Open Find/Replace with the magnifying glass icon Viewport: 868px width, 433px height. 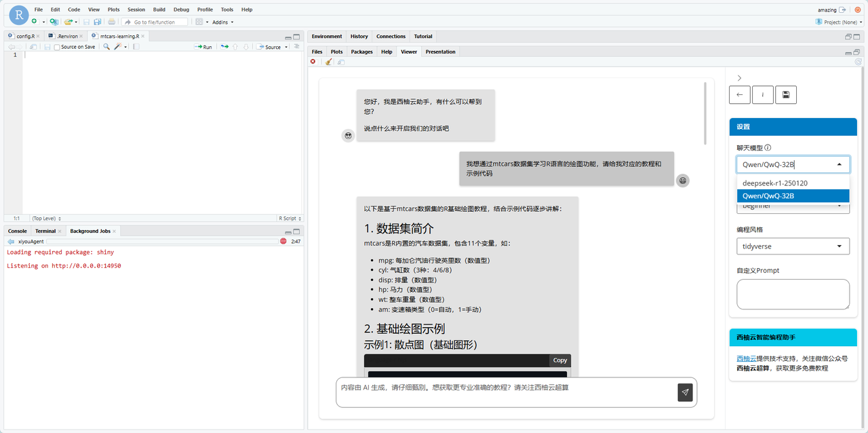tap(106, 46)
